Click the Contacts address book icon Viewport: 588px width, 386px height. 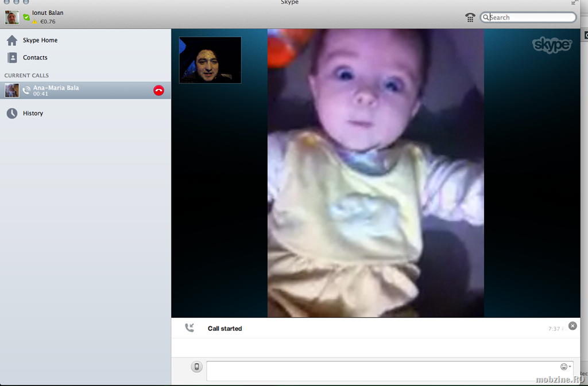[x=12, y=57]
